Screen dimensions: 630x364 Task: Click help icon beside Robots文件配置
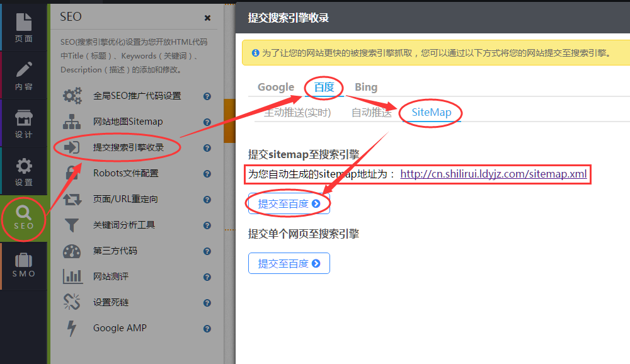207,174
